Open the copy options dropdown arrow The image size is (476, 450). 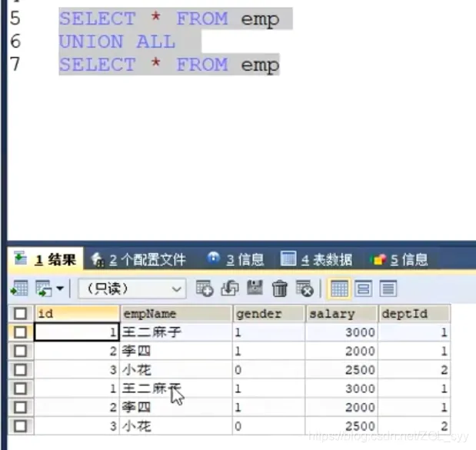60,288
